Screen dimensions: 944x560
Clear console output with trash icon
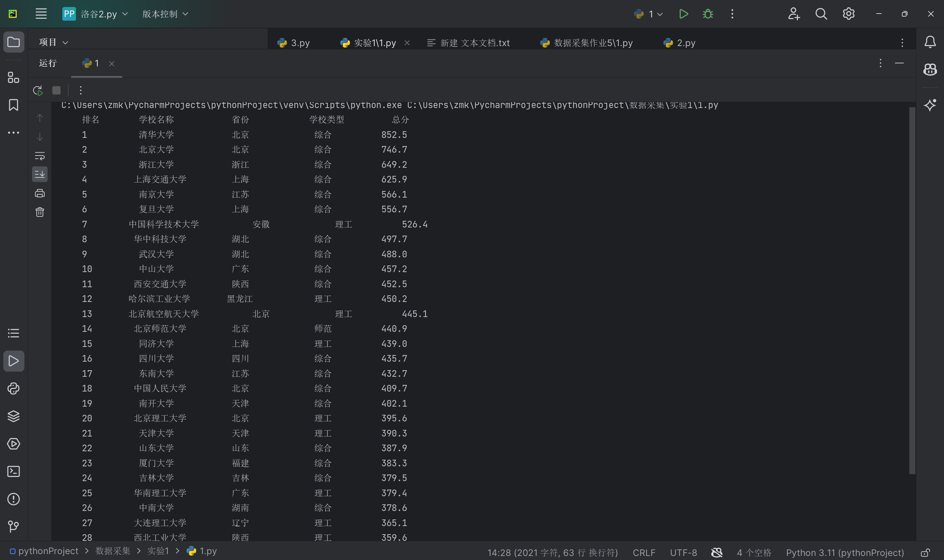click(39, 212)
